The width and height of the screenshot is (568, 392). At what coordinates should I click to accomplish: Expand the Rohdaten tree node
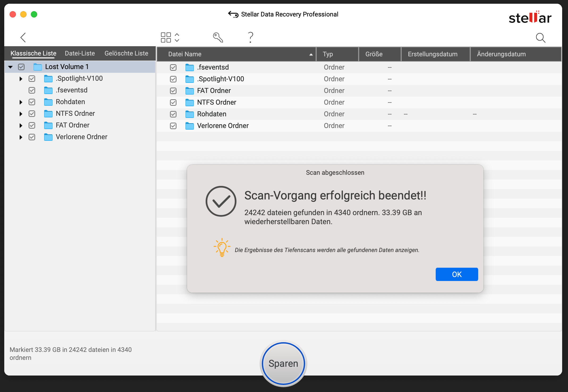tap(21, 102)
